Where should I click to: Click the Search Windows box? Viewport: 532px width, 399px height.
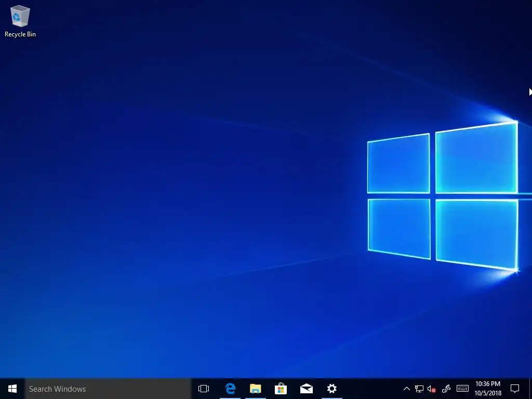click(108, 389)
